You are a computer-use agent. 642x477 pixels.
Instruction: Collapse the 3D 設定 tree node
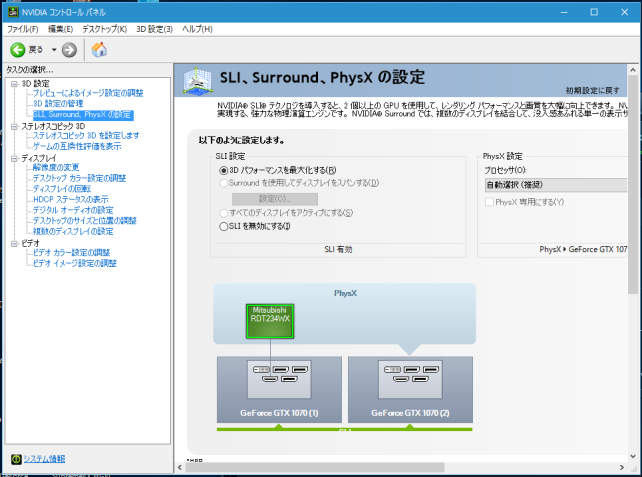[14, 84]
